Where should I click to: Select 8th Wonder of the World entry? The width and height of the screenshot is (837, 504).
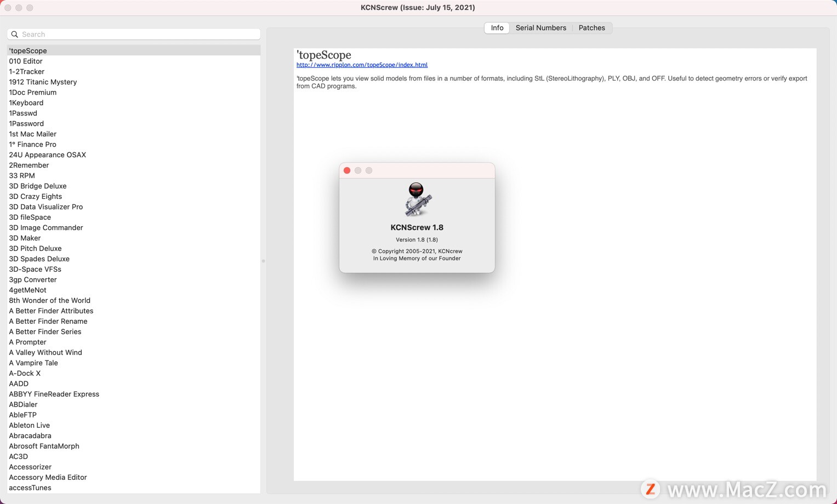134,300
